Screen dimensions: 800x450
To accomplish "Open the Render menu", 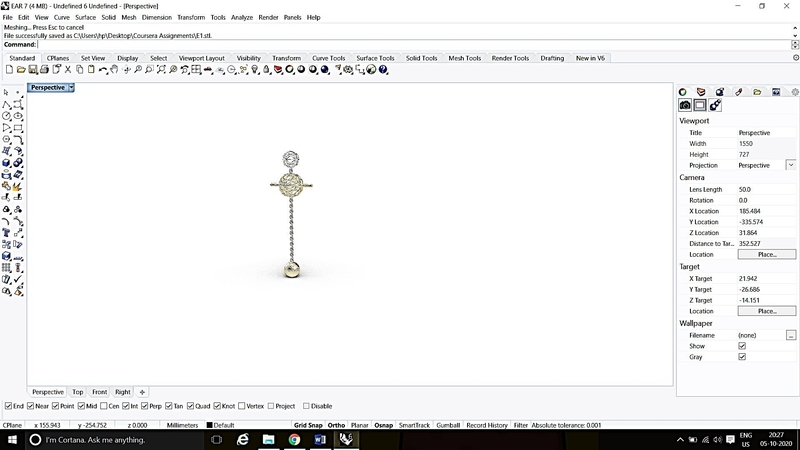I will click(x=268, y=17).
